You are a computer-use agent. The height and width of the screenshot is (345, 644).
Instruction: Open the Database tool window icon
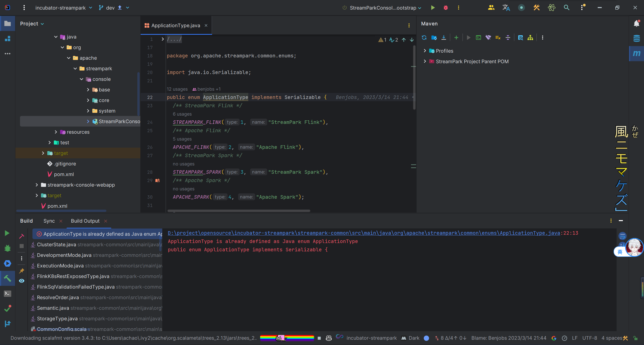pos(636,38)
